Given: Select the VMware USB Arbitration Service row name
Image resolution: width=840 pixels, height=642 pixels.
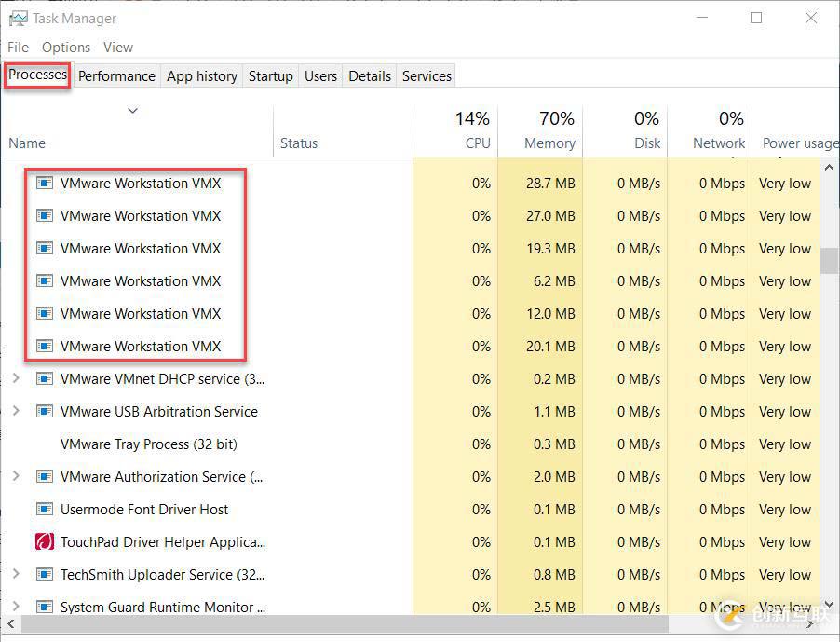Looking at the screenshot, I should (159, 412).
